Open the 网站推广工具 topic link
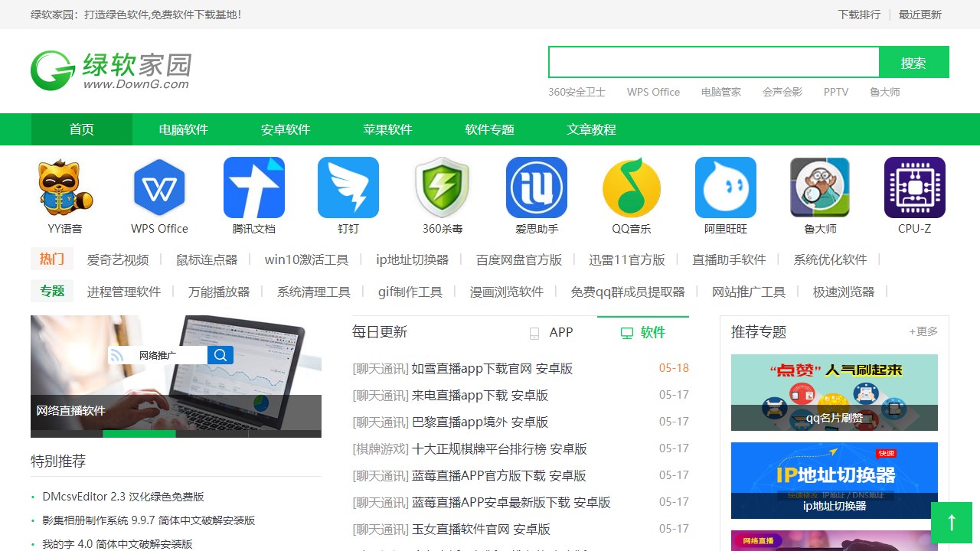This screenshot has height=551, width=980. 749,292
